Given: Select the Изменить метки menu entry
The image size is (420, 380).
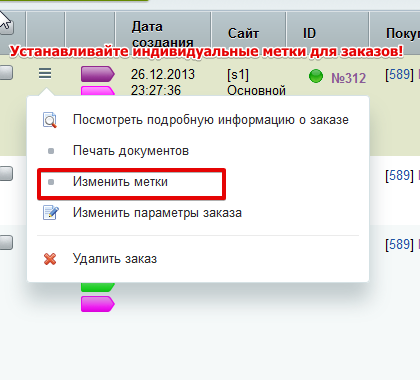Looking at the screenshot, I should [132, 184].
